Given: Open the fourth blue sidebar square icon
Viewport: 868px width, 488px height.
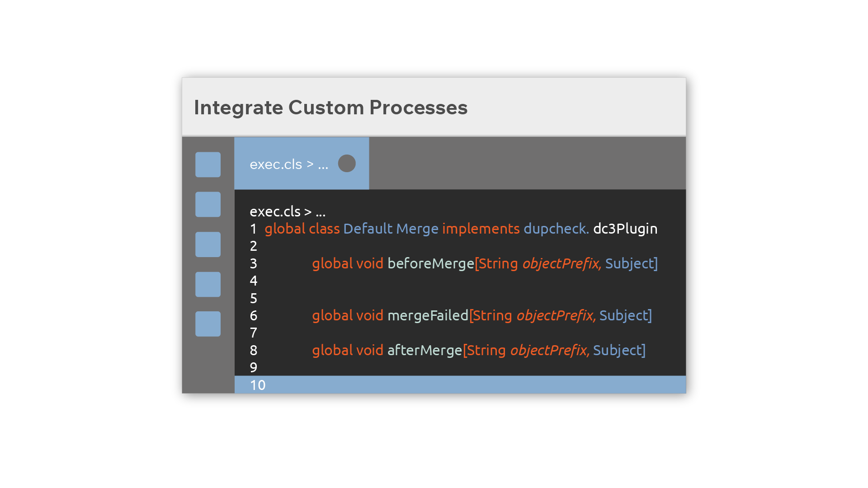Looking at the screenshot, I should point(208,284).
